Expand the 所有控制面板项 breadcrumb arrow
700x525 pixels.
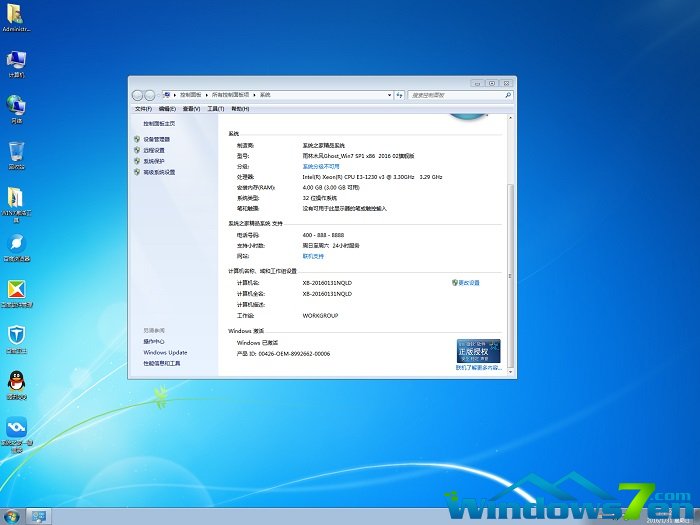[x=254, y=94]
